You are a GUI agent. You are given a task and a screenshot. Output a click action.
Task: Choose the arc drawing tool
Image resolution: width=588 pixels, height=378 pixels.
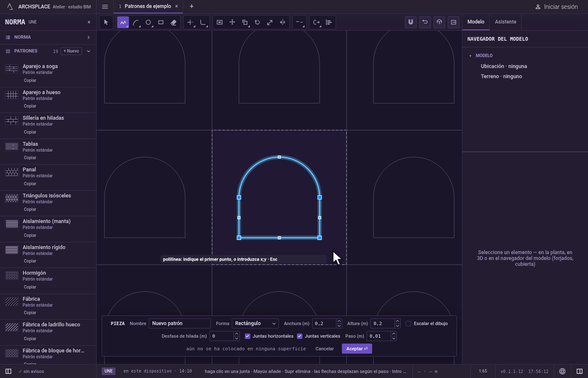136,22
